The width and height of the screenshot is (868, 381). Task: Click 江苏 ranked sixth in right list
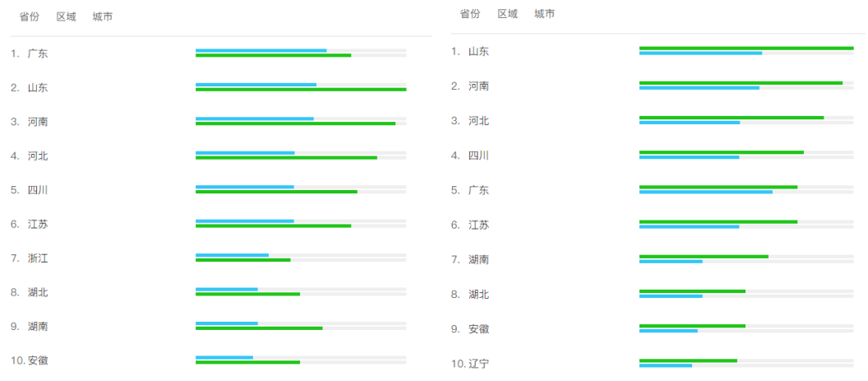478,225
